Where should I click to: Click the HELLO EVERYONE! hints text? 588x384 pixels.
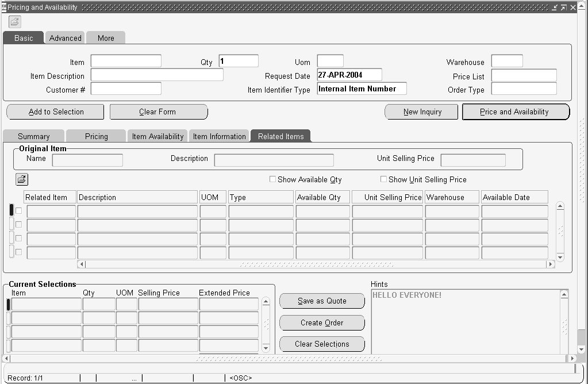tap(407, 295)
